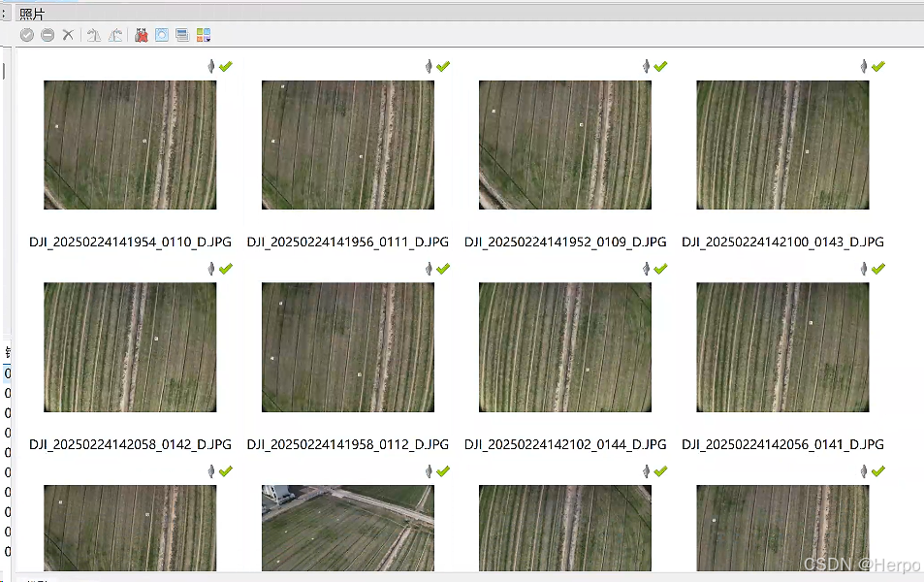
Task: Select thumbnail DJI_20250224141956_0111_D.JPG
Action: pyautogui.click(x=348, y=145)
